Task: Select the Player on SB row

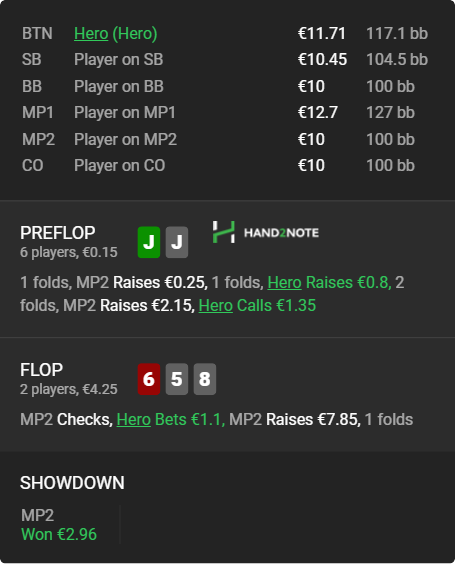Action: click(x=225, y=60)
